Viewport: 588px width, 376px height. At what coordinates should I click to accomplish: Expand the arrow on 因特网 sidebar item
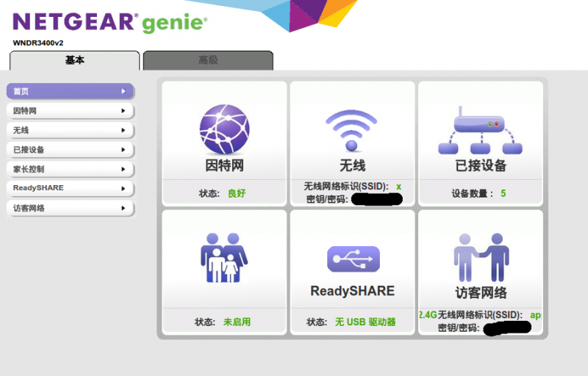click(123, 111)
